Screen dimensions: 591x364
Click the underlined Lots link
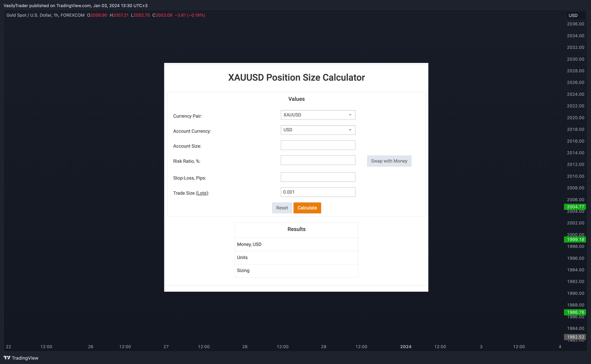pos(202,193)
